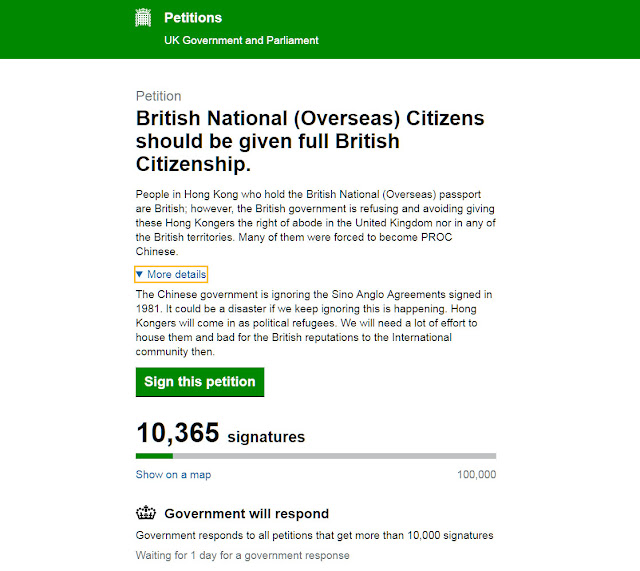Click UK Government and Parliament subtitle
This screenshot has width=640, height=571.
tap(241, 40)
